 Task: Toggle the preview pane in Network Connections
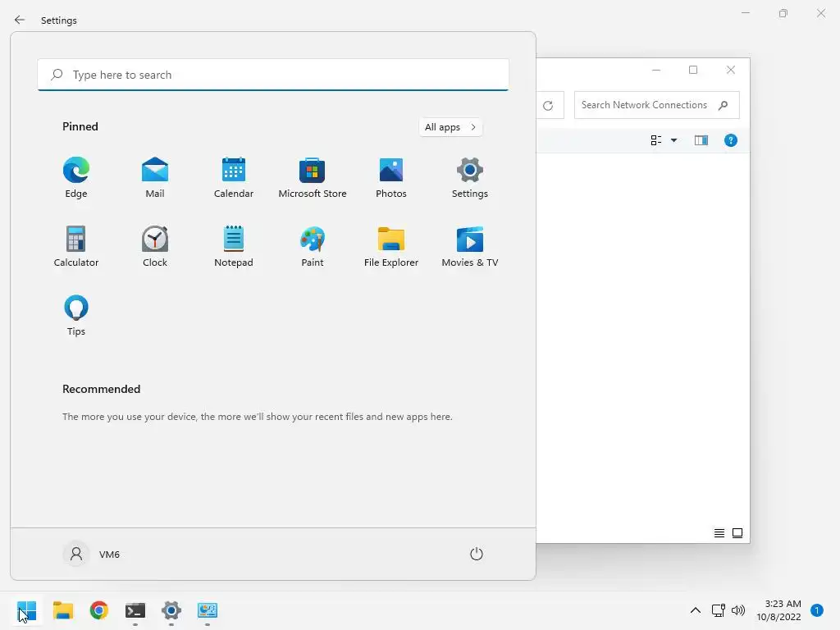coord(701,140)
